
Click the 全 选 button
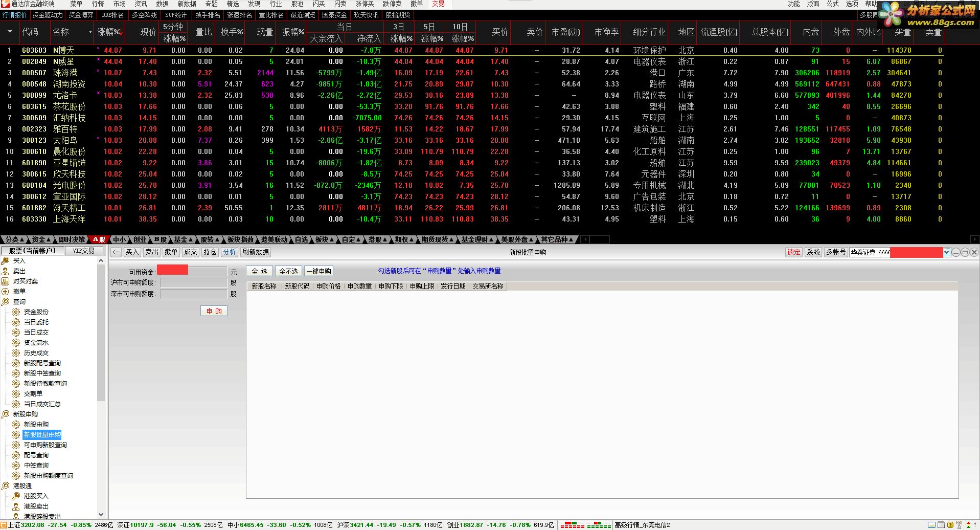(x=260, y=271)
